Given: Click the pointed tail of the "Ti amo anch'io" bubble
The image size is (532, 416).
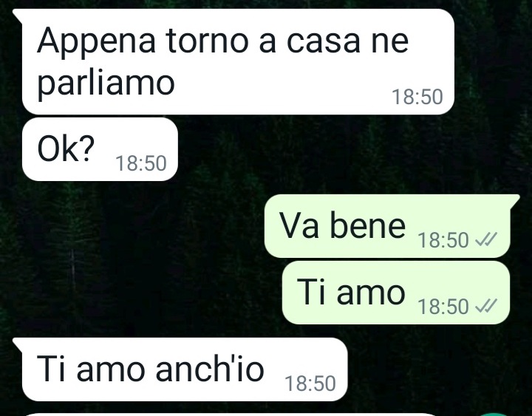Looking at the screenshot, I should 17,345.
